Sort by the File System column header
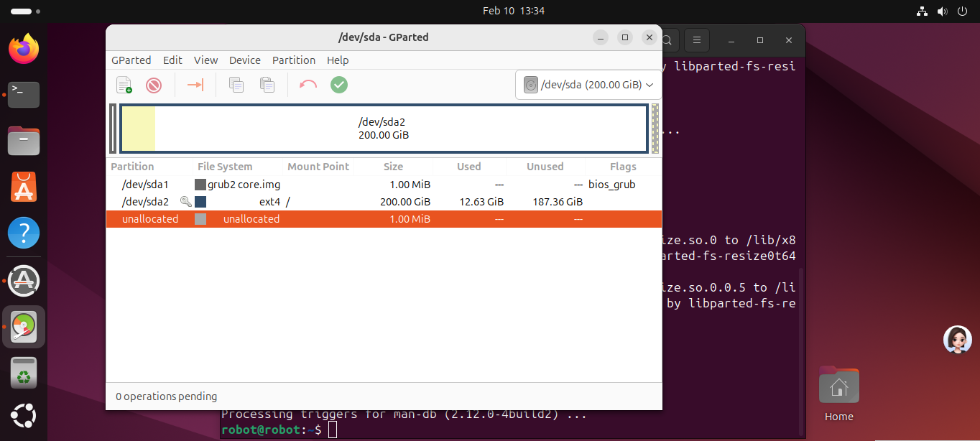This screenshot has width=980, height=441. pos(225,167)
